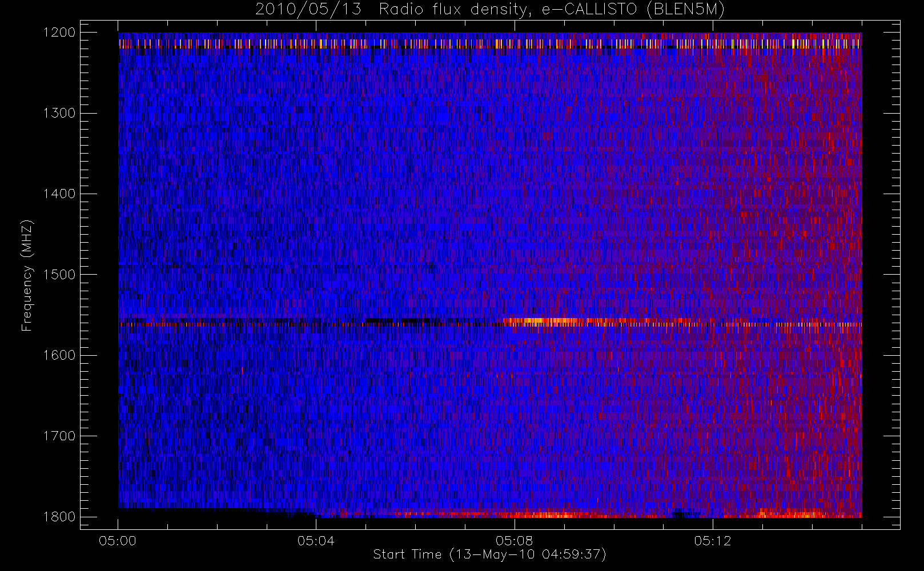Click the 1600 frequency tick label

59,355
